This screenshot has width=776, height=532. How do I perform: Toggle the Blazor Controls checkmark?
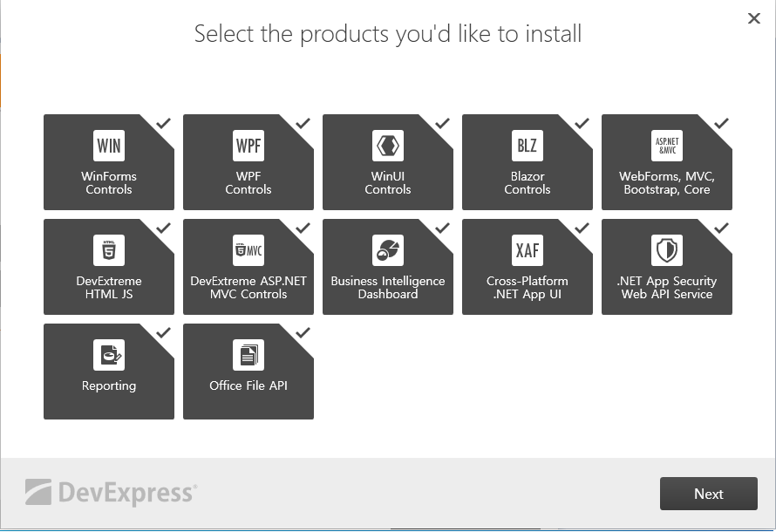(582, 123)
